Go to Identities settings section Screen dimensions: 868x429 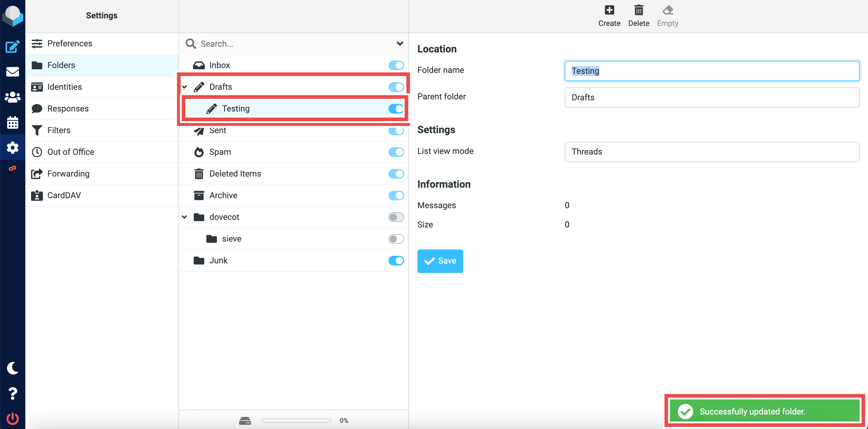tap(64, 87)
